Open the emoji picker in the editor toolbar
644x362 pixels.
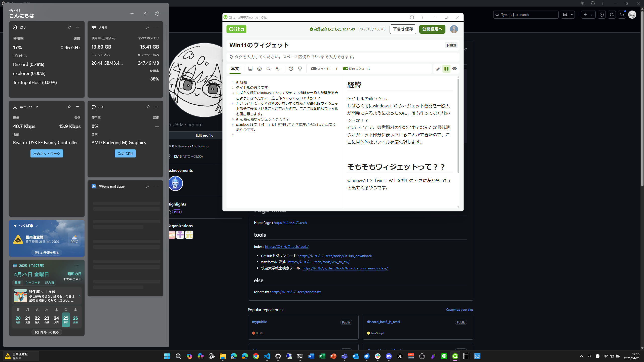click(259, 68)
